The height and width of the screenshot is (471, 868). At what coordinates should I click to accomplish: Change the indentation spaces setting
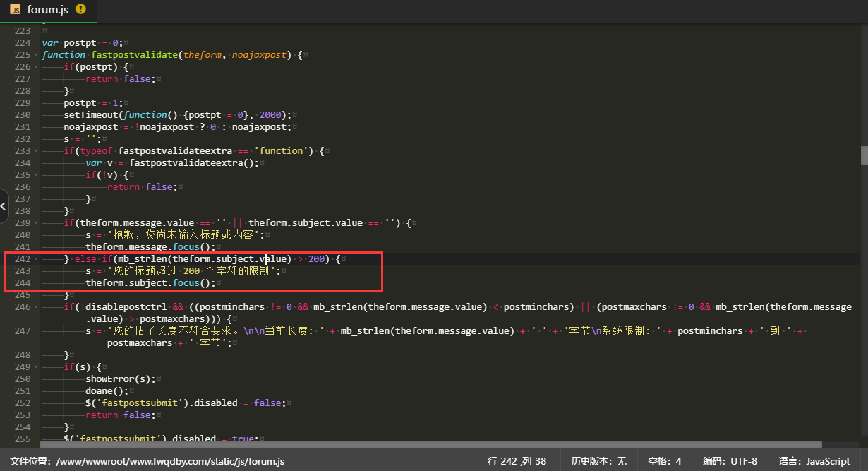coord(664,461)
